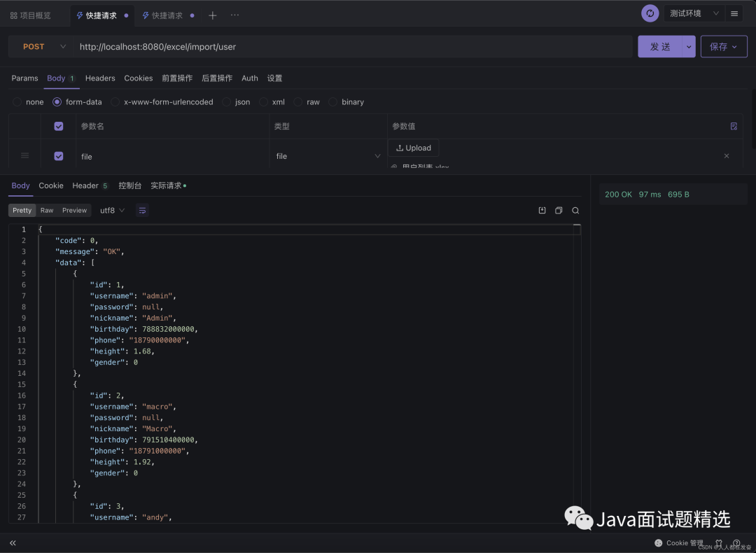This screenshot has height=553, width=756.
Task: Open the more tabs ellipsis menu
Action: (x=234, y=15)
